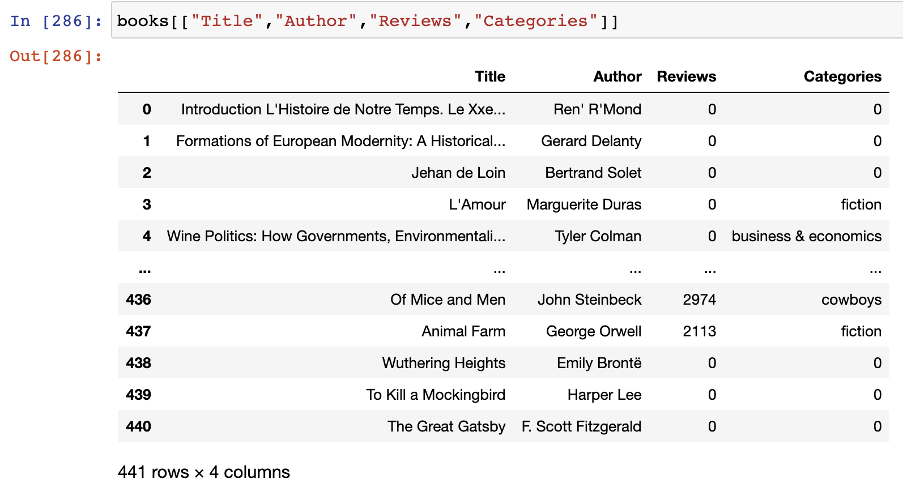Click the ellipsis in the index column

coord(145,270)
